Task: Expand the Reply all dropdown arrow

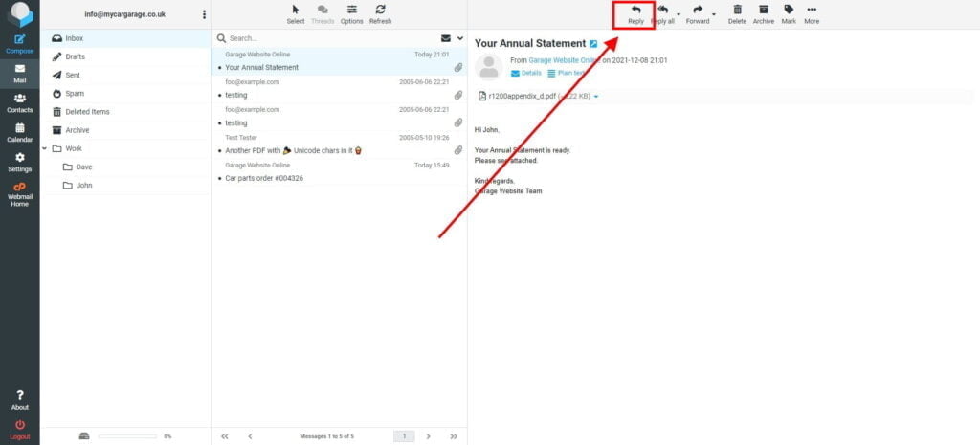Action: pos(679,14)
